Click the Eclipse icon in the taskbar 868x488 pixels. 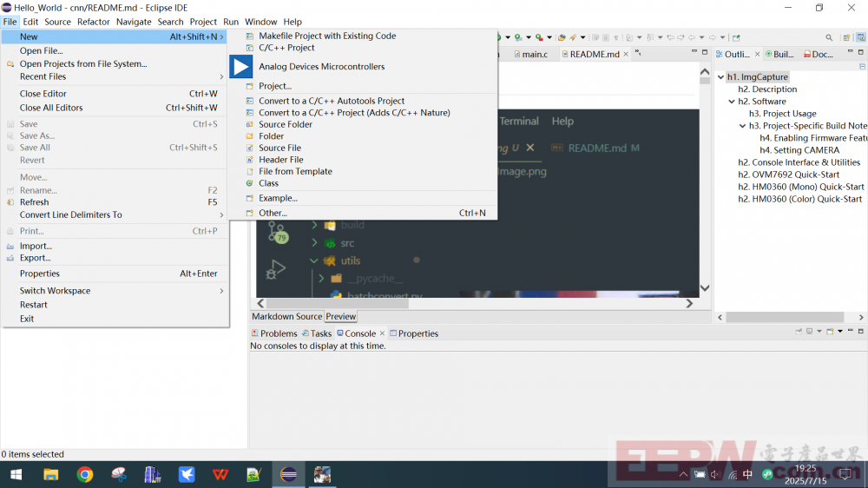[288, 475]
